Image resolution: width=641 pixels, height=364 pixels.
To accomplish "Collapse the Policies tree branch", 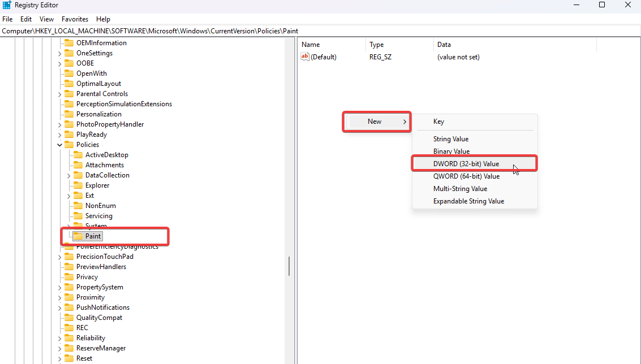I will [x=59, y=144].
